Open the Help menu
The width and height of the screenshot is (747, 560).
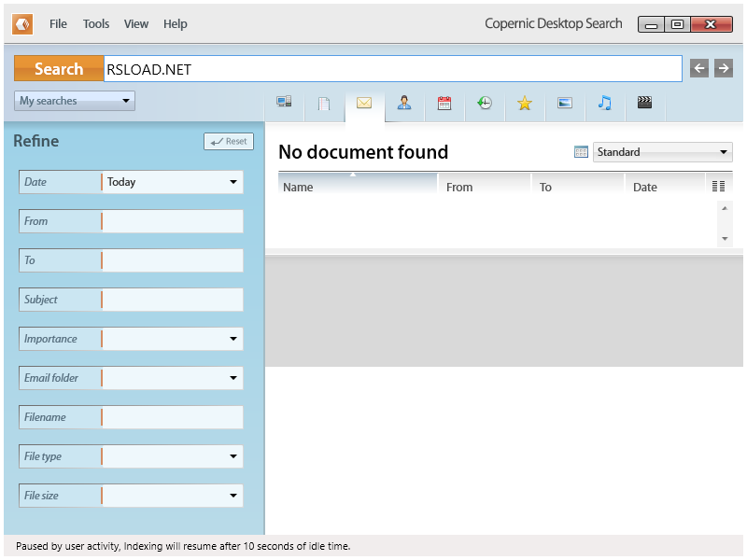click(176, 24)
